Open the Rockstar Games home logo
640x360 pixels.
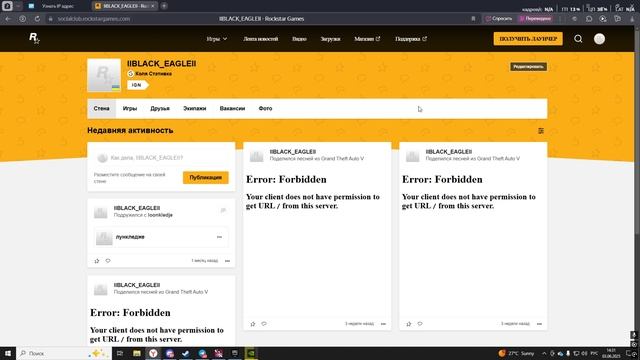(x=34, y=38)
